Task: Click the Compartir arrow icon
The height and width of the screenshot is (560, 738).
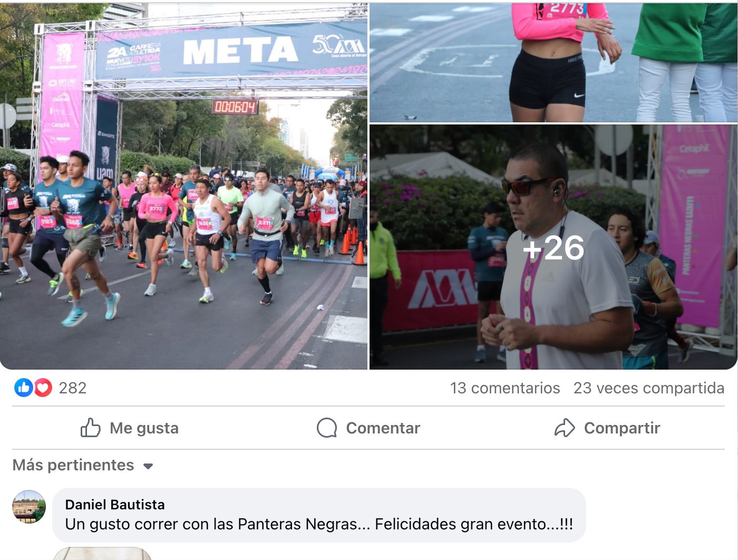Action: coord(565,428)
